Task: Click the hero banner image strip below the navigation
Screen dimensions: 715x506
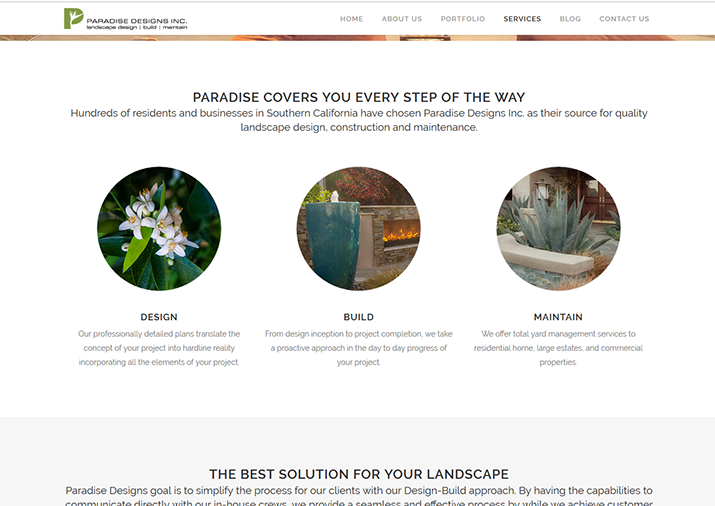Action: (x=358, y=38)
